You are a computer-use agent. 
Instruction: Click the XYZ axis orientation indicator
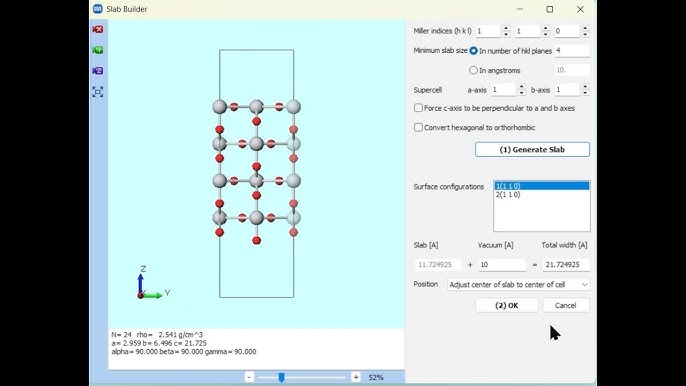click(154, 283)
